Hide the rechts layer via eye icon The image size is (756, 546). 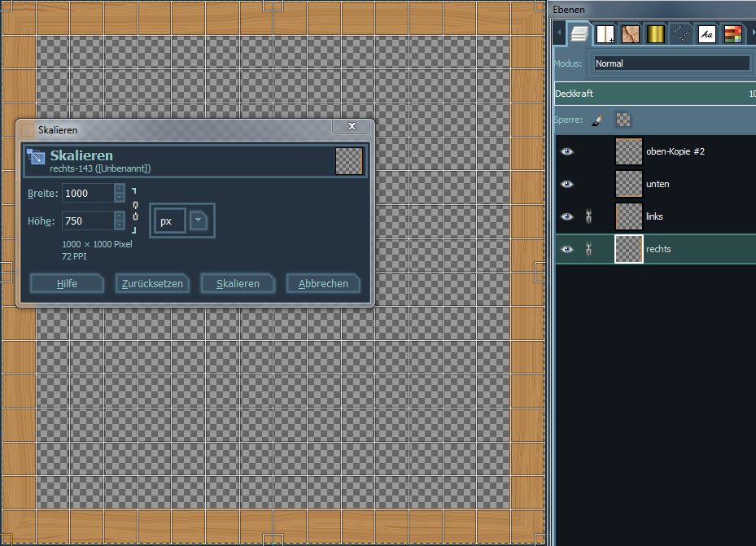(567, 249)
